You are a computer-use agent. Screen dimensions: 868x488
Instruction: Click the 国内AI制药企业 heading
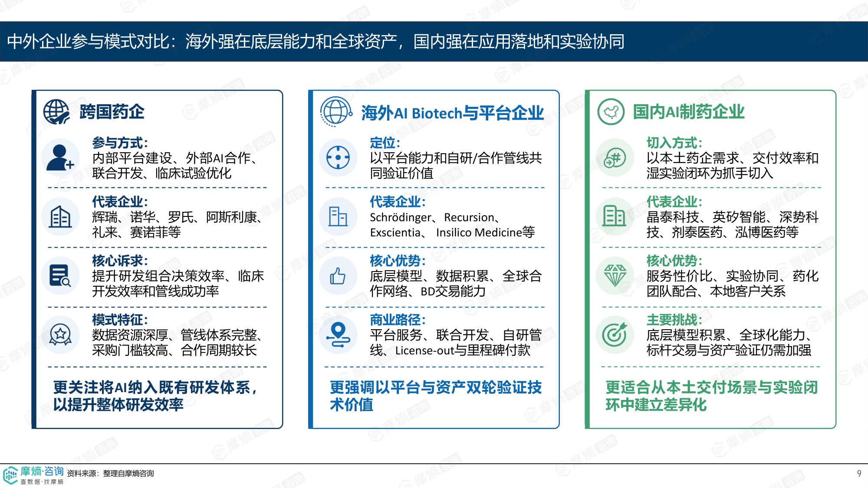689,112
